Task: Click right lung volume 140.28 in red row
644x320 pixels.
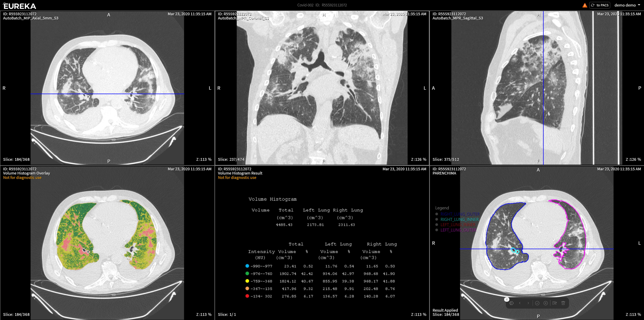Action: (371, 296)
